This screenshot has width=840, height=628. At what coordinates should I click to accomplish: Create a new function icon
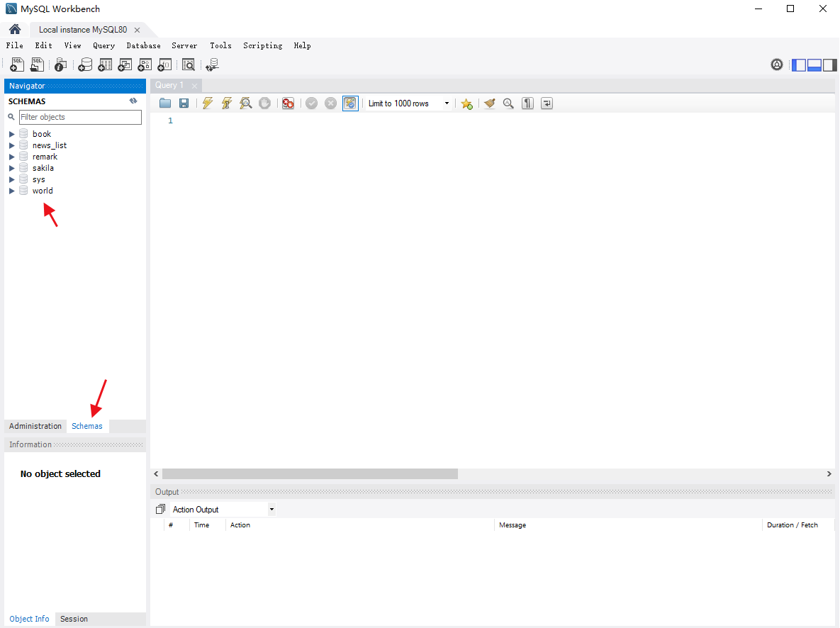pyautogui.click(x=164, y=65)
